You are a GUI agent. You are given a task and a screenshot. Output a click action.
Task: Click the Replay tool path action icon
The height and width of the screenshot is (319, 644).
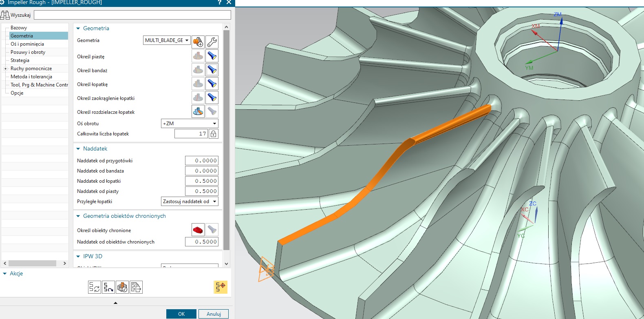point(108,287)
